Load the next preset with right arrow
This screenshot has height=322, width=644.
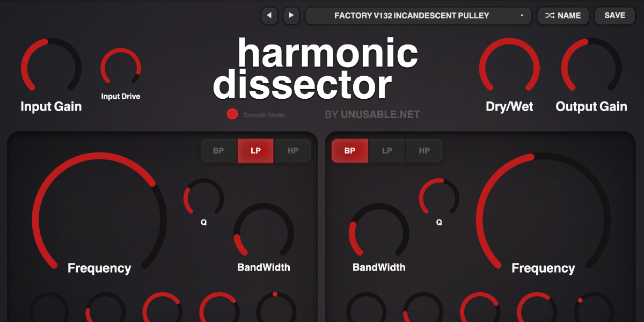[x=291, y=16]
